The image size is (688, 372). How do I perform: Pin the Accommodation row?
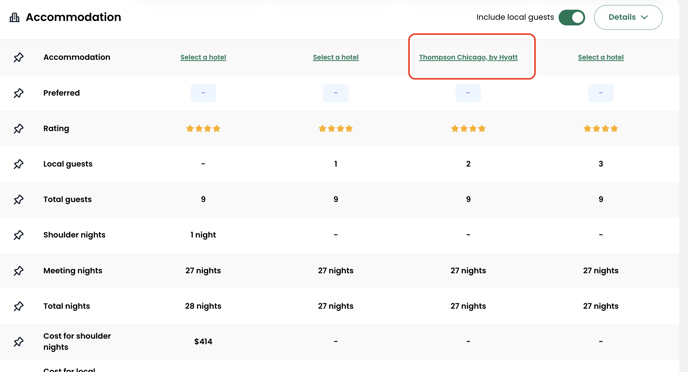(x=18, y=57)
